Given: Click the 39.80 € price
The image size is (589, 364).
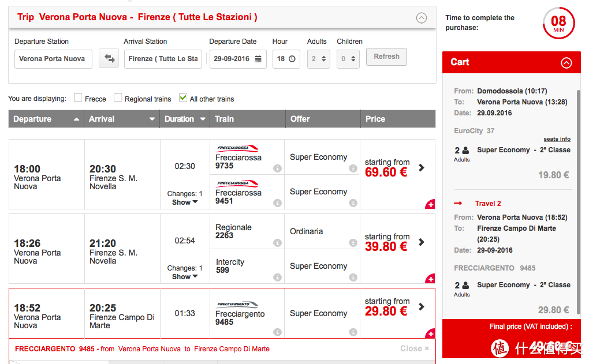Looking at the screenshot, I should click(386, 246).
